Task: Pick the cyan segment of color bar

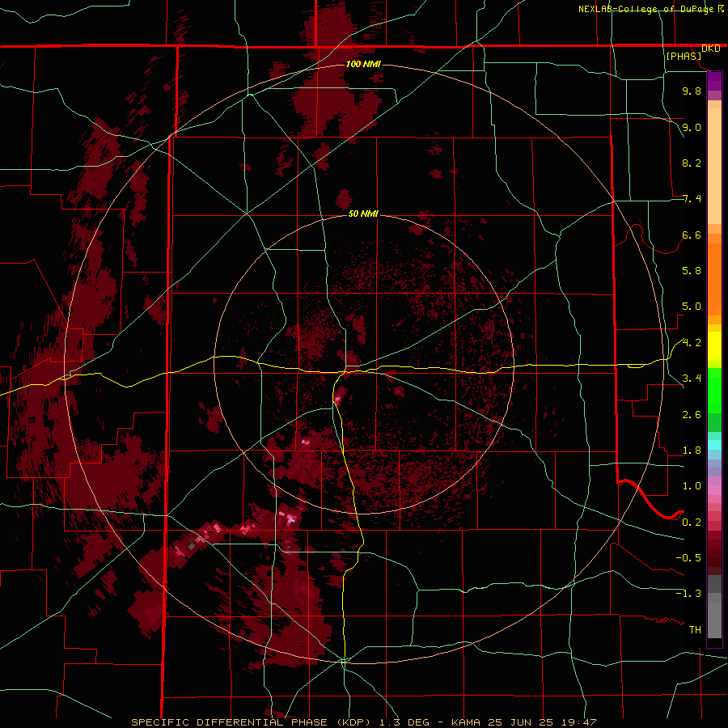Action: [714, 445]
